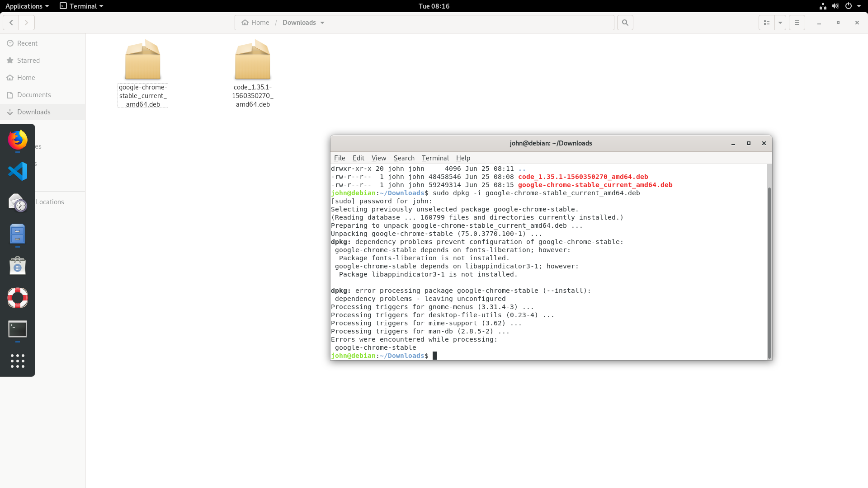Maximize the terminal window
Screen dimensions: 868x488
pyautogui.click(x=749, y=143)
